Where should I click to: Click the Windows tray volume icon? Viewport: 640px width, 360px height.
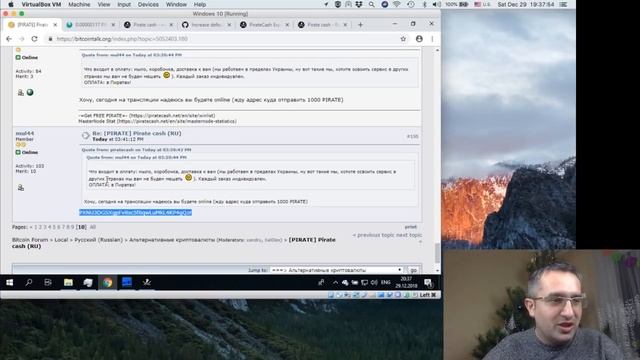[x=374, y=282]
